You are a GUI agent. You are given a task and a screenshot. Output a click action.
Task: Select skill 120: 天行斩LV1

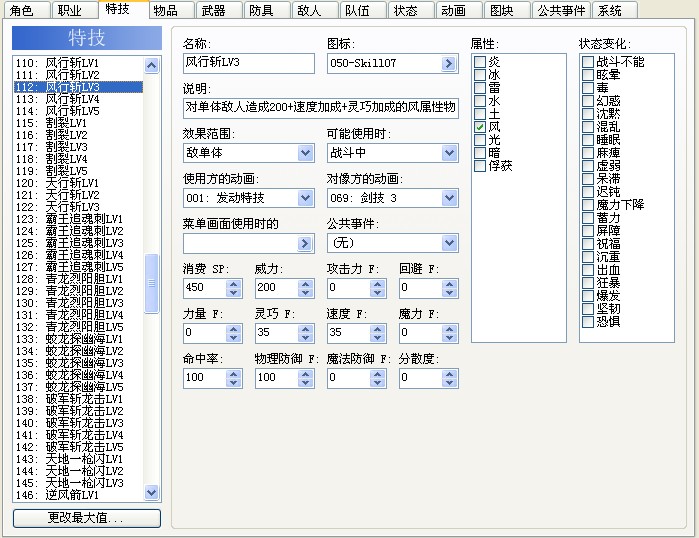tap(78, 183)
